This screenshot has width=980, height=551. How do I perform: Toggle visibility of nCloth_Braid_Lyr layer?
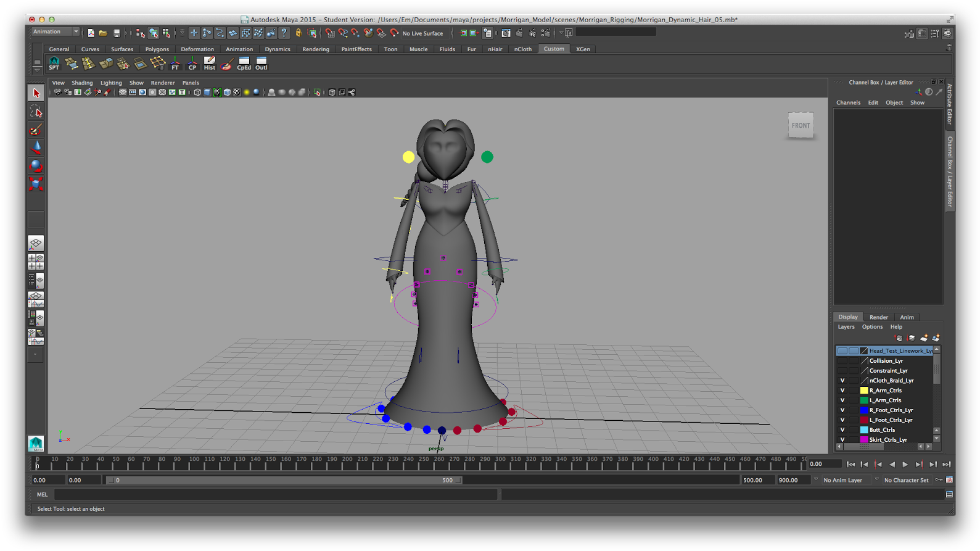(x=842, y=381)
